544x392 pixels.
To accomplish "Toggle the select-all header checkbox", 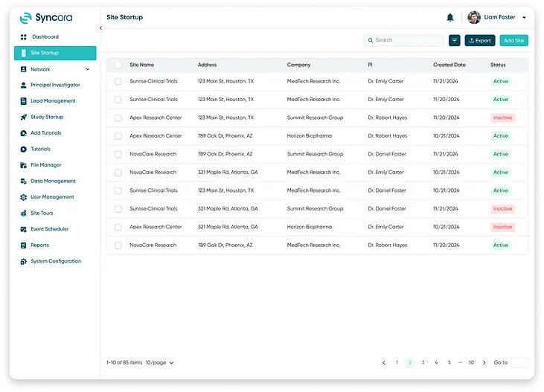I will point(118,65).
